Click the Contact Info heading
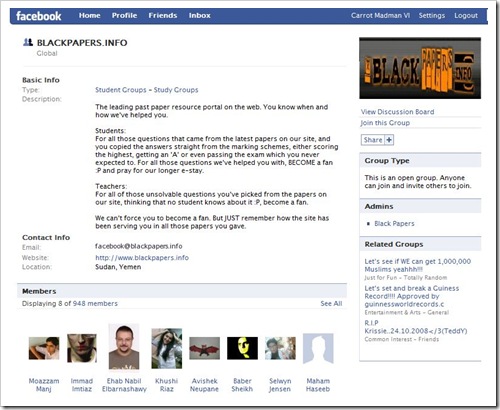This screenshot has width=500, height=410. click(46, 237)
